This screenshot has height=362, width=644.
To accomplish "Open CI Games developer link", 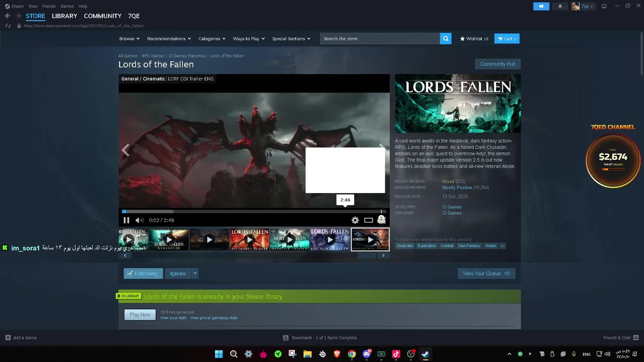I will 452,207.
